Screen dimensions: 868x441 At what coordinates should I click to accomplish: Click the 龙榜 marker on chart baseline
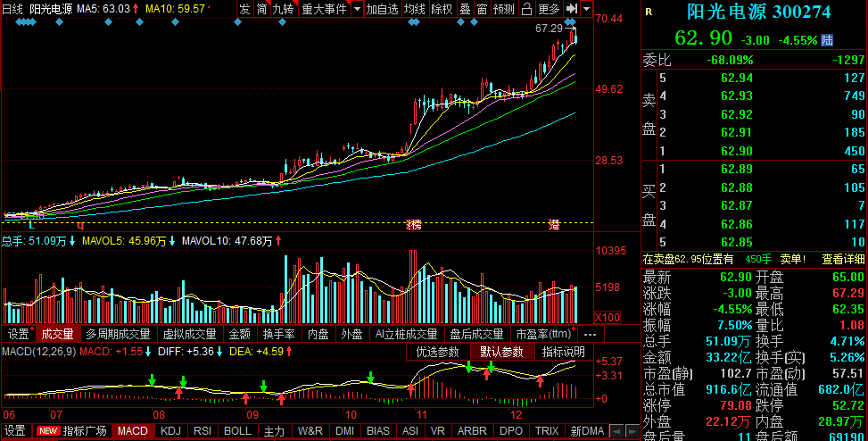(x=414, y=225)
